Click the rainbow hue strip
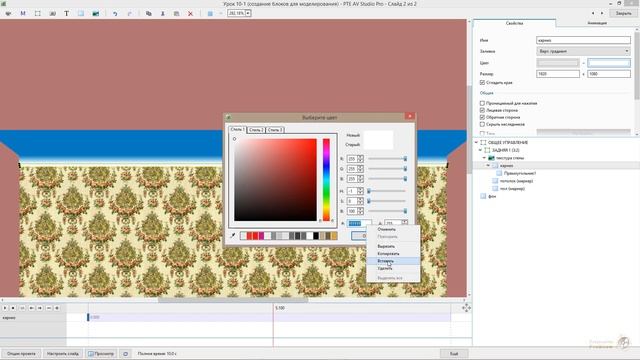640x360 pixels. [x=326, y=180]
